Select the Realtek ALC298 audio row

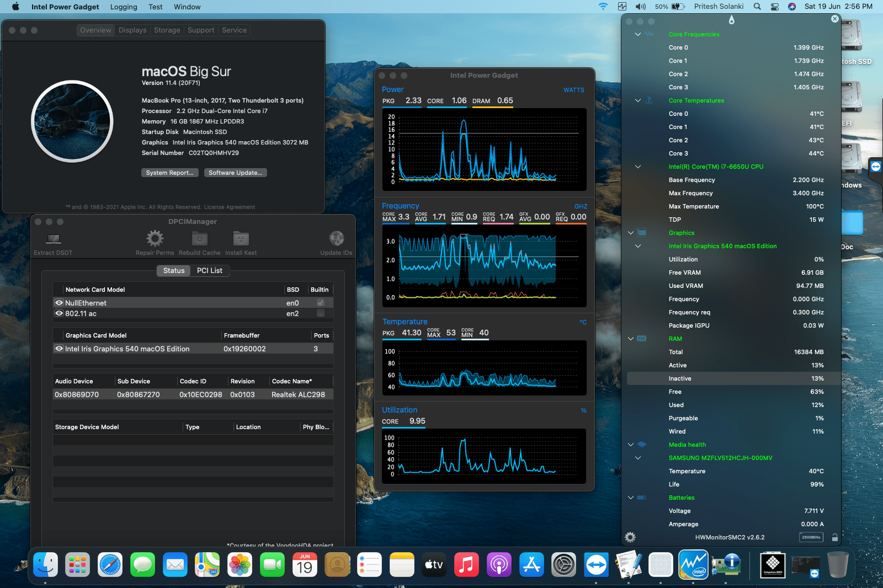193,394
